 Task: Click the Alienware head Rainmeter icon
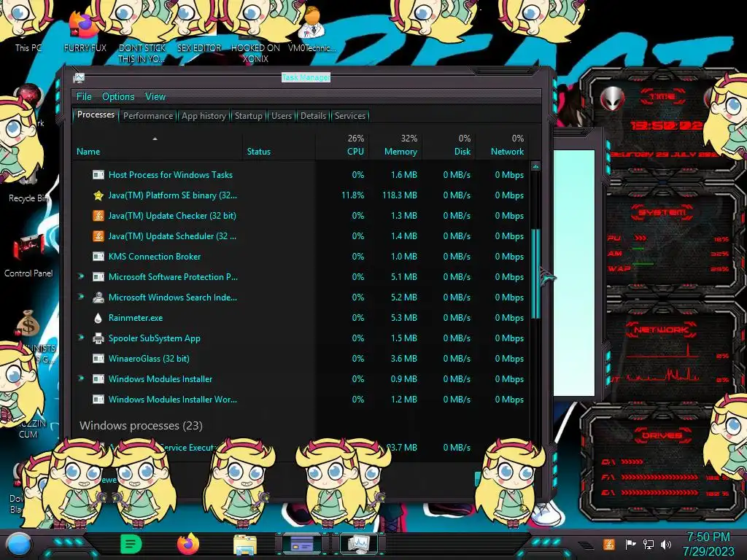(x=613, y=99)
